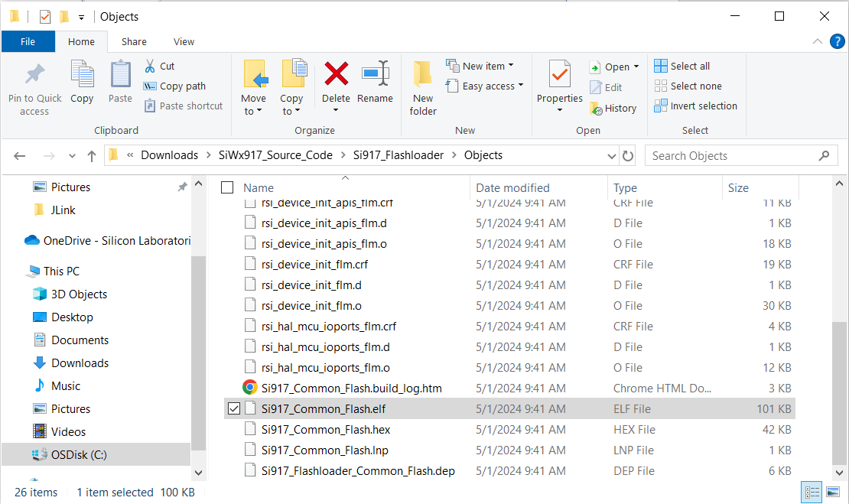Open the File menu
849x504 pixels.
[28, 42]
